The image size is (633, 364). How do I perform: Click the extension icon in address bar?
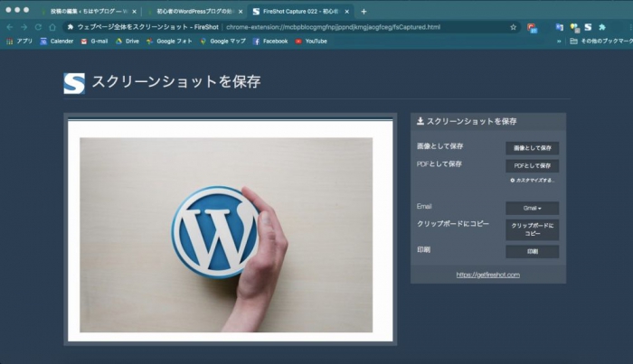tap(71, 27)
